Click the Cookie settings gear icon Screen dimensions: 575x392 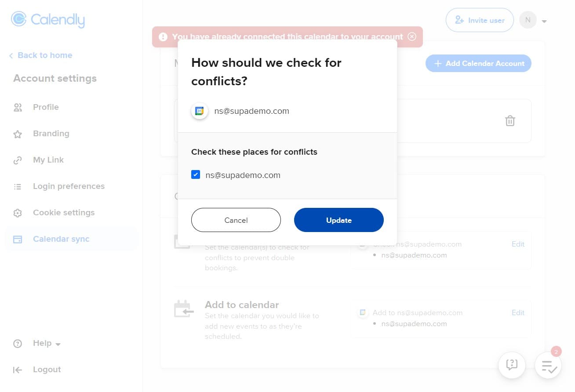point(18,213)
